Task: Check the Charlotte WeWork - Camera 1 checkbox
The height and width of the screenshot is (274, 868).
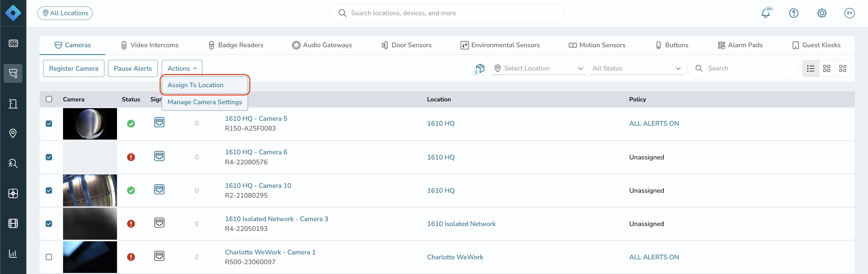Action: 49,257
